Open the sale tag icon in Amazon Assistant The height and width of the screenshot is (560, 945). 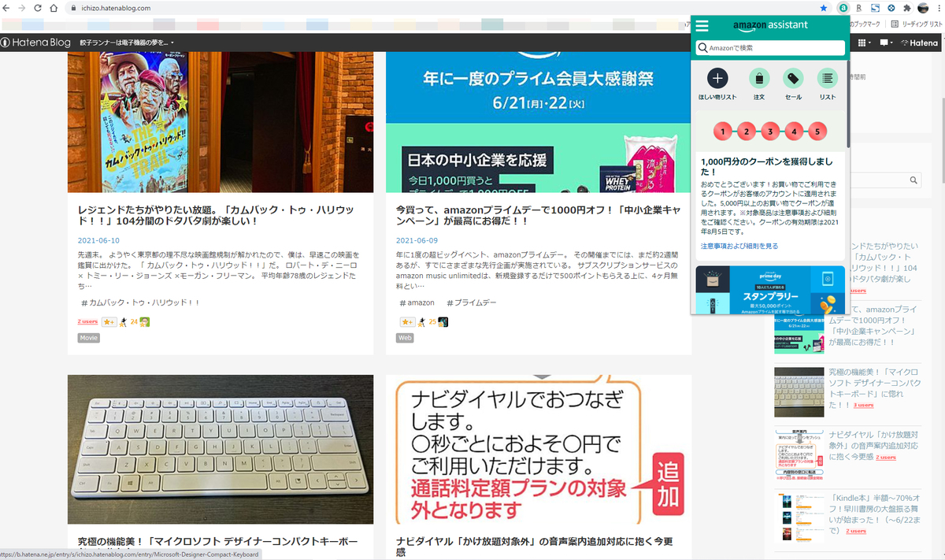[793, 78]
